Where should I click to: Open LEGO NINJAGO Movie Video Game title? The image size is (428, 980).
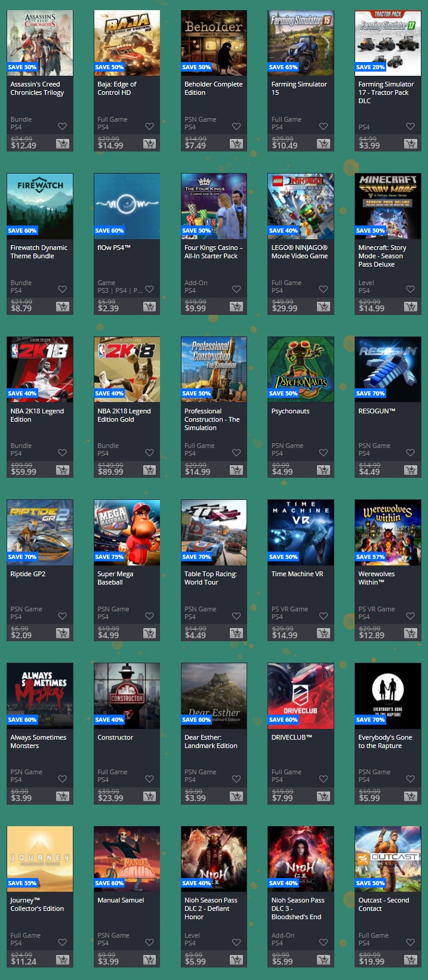click(x=300, y=252)
